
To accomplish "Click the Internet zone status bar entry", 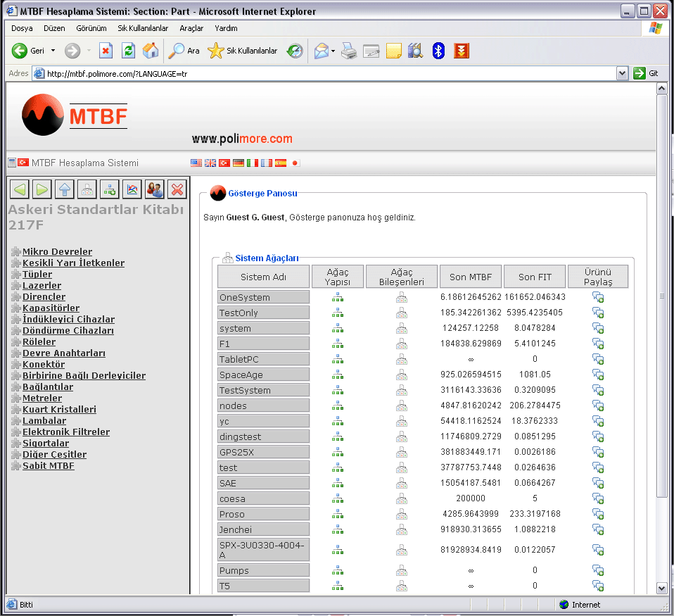I will click(x=580, y=605).
